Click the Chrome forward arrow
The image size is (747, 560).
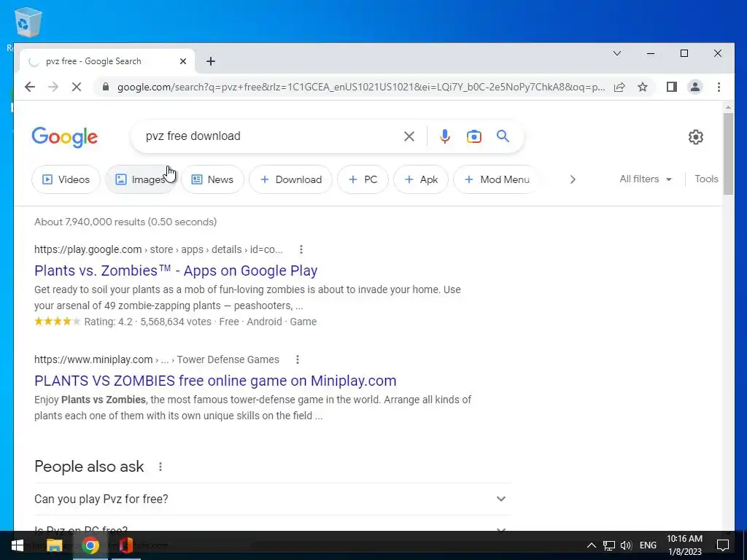pos(53,87)
